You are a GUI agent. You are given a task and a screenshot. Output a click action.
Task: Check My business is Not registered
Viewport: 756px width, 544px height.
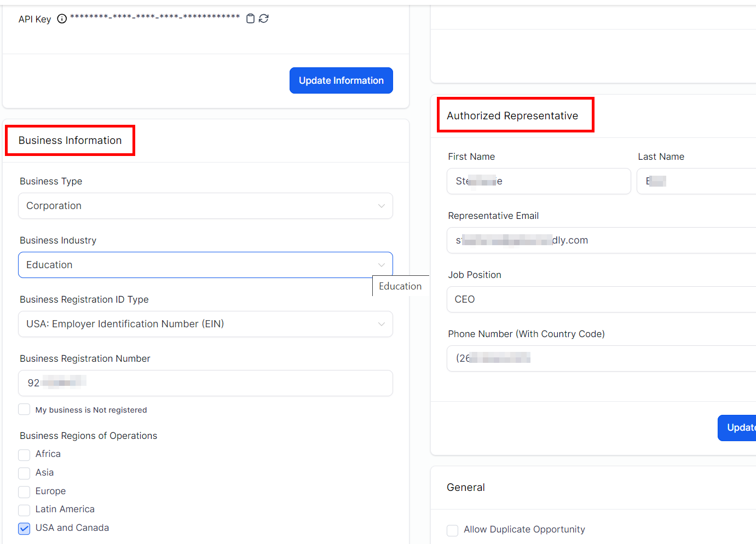click(24, 409)
